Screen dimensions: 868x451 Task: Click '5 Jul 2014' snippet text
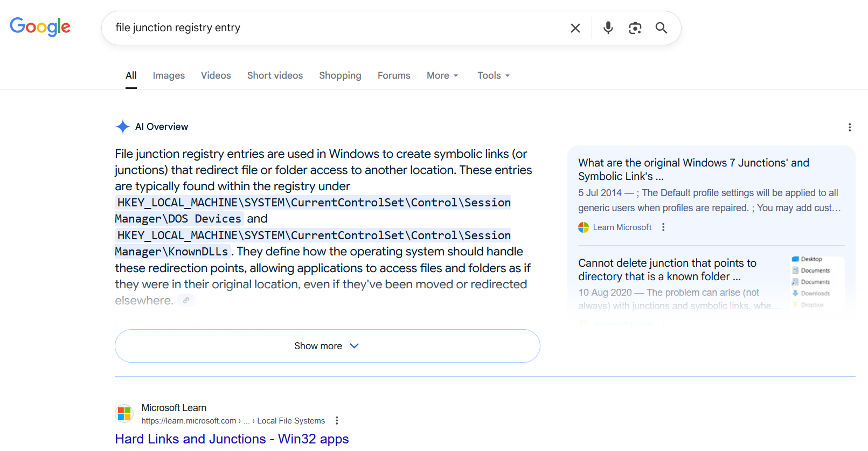tap(600, 193)
